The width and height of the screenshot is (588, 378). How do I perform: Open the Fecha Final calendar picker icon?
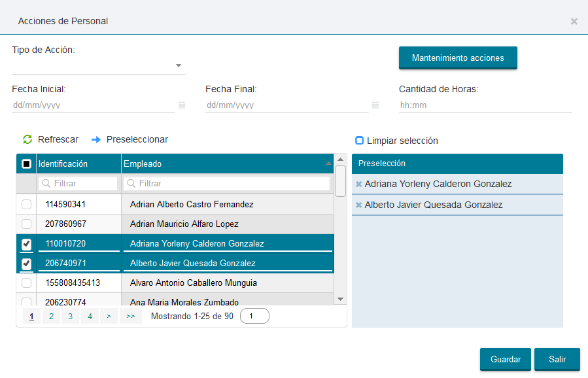click(x=375, y=105)
